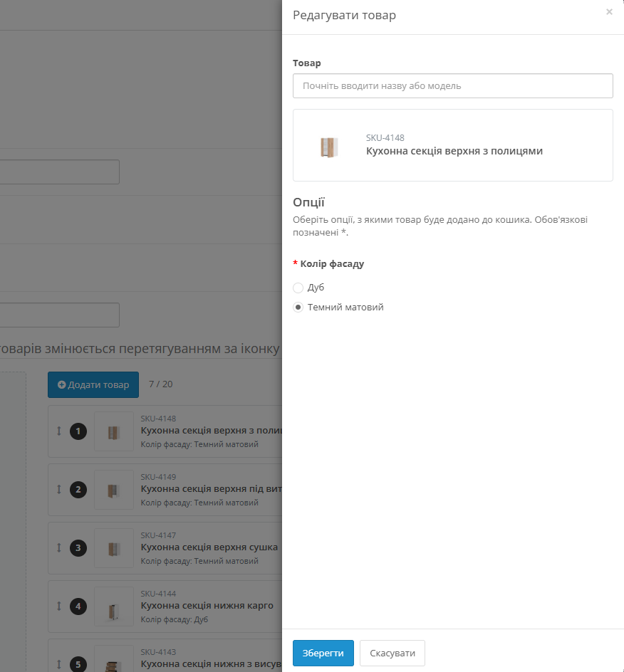
Task: Click the Скасувати button
Action: pos(392,653)
